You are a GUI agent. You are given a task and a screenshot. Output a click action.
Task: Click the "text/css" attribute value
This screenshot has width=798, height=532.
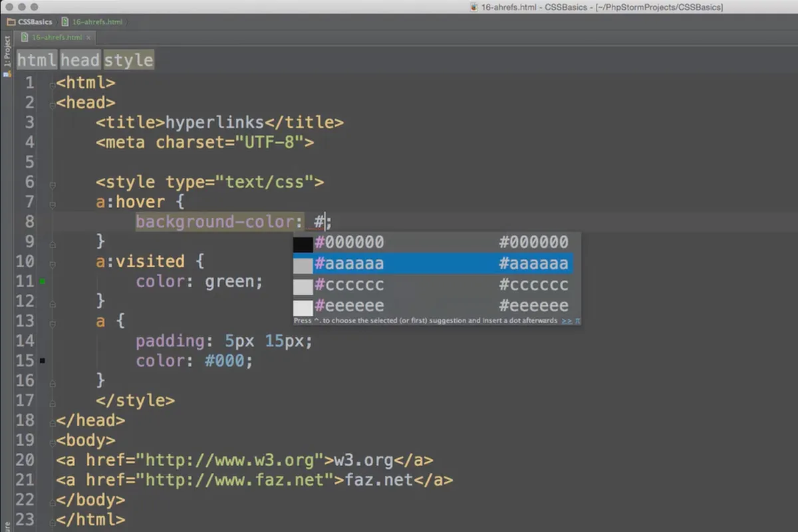coord(264,182)
